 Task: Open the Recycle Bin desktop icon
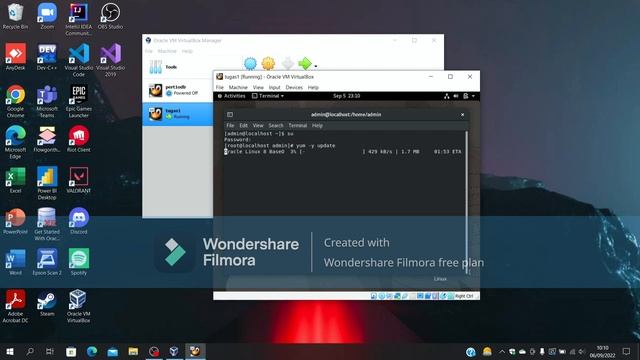pyautogui.click(x=15, y=16)
